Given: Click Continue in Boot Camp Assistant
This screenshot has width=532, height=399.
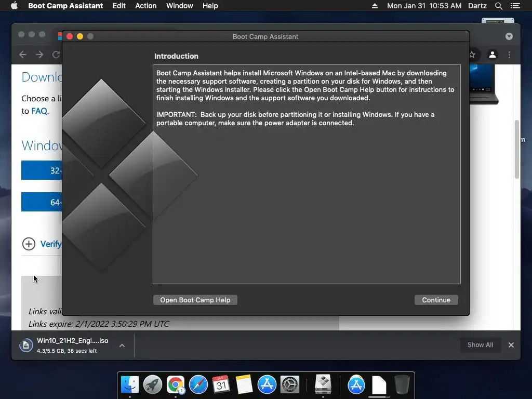Looking at the screenshot, I should pos(436,300).
